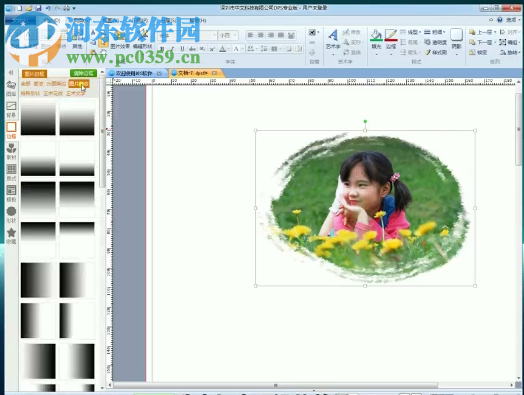
Task: Click the 格式刷 format painter icon
Action: [436, 52]
